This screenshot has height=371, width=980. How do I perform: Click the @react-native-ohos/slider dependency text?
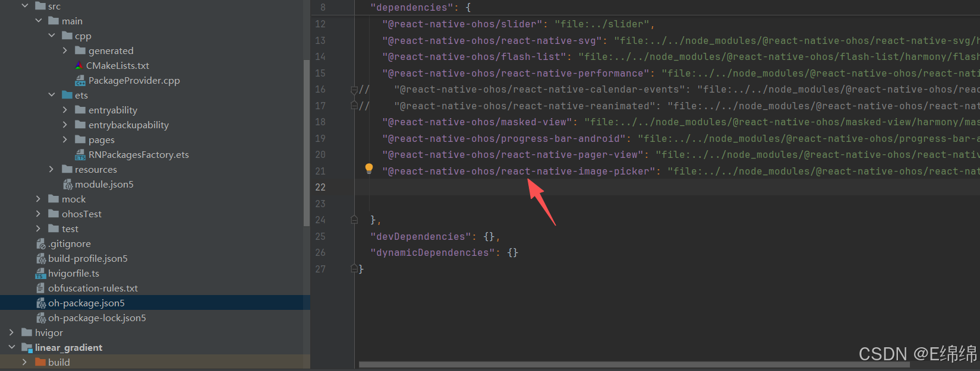click(462, 24)
